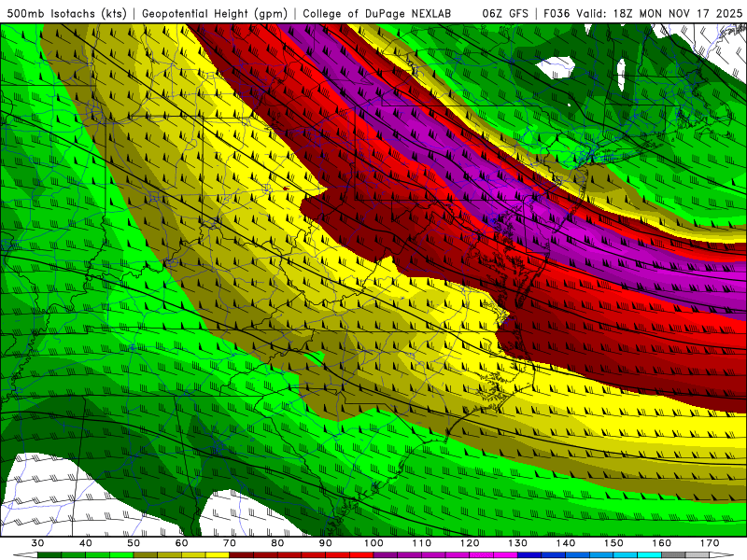Screen dimensions: 747x560
Task: Click the '130' legend scale label
Action: pyautogui.click(x=518, y=543)
